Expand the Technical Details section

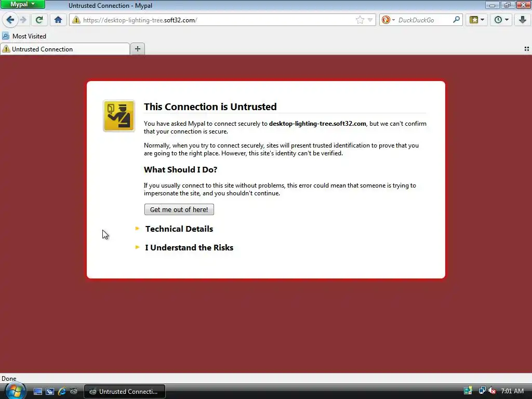point(179,229)
